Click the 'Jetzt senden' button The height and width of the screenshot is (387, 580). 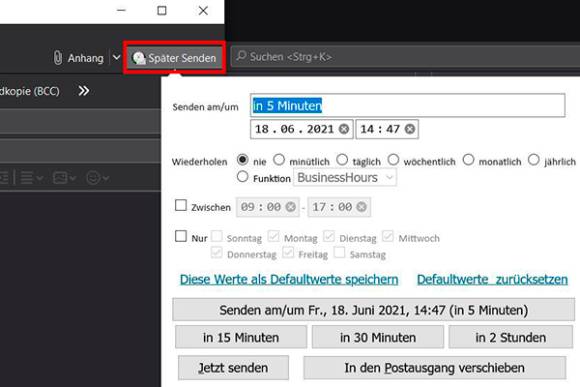point(233,368)
